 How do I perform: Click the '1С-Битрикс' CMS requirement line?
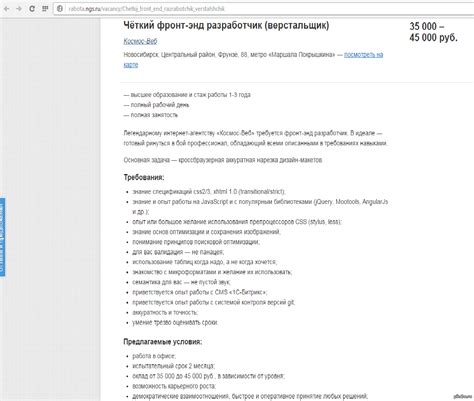click(x=199, y=292)
